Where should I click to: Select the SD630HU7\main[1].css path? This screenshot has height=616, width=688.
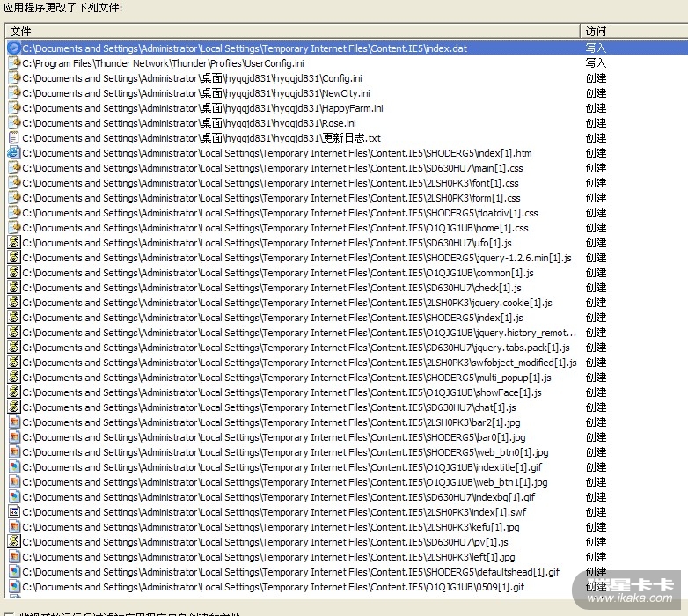point(273,167)
